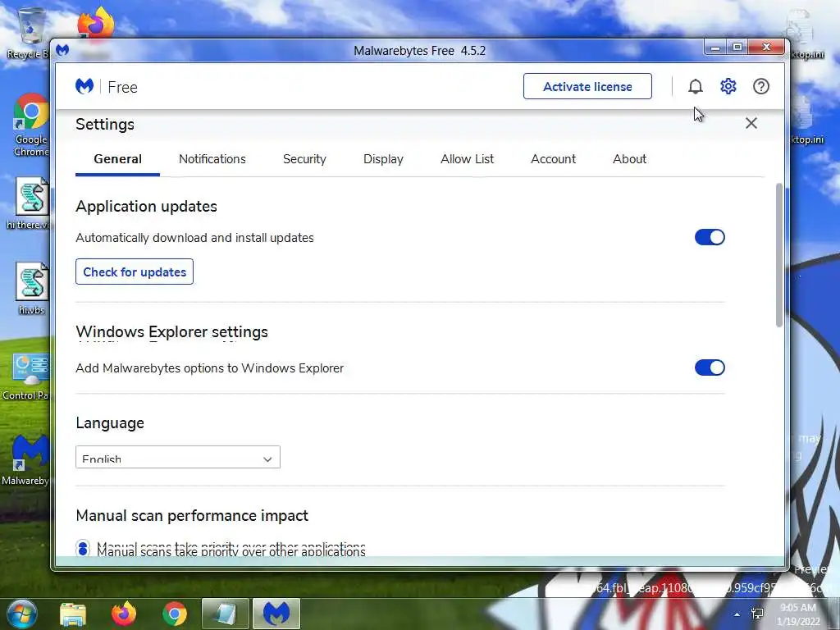Click the settings vertical scrollbar thumb
The width and height of the screenshot is (840, 630).
click(x=779, y=255)
